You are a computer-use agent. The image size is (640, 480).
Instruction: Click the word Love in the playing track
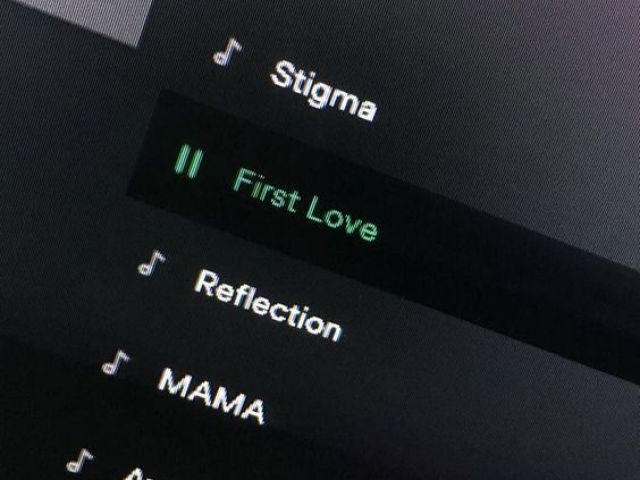(x=342, y=220)
